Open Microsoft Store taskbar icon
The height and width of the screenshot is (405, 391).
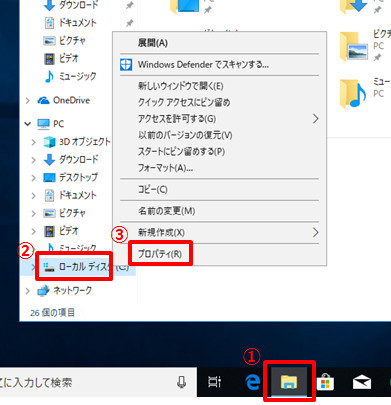(x=325, y=382)
